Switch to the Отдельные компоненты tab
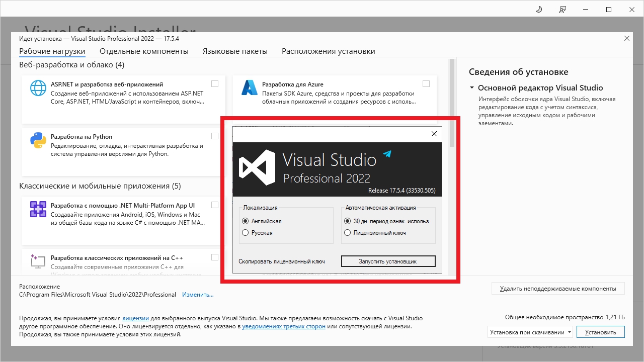644x362 pixels. tap(144, 51)
